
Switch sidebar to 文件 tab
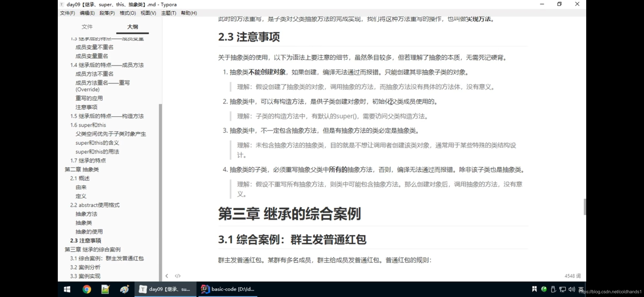pos(87,27)
